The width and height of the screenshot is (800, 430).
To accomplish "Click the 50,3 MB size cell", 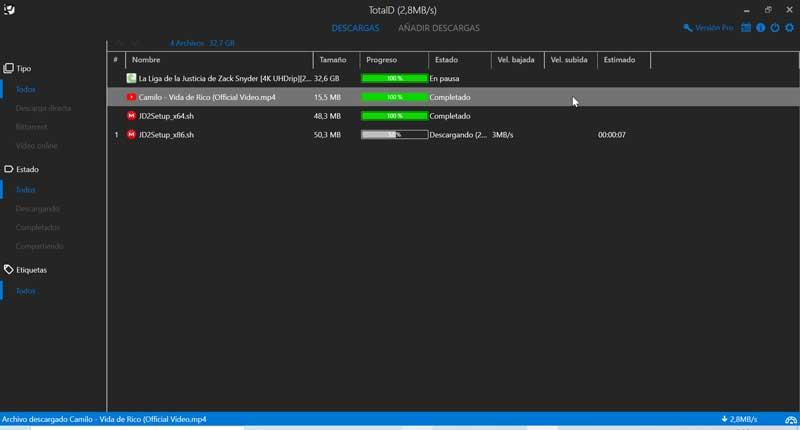I will click(327, 135).
